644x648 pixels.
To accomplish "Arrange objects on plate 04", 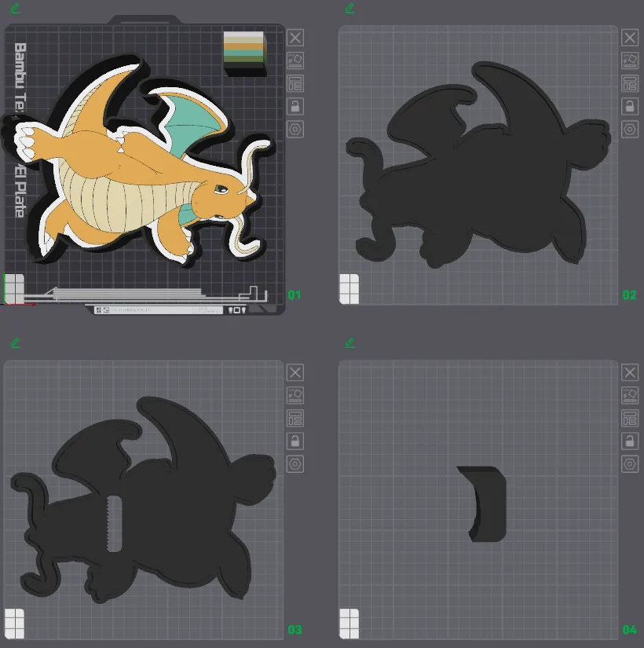I will tap(630, 418).
